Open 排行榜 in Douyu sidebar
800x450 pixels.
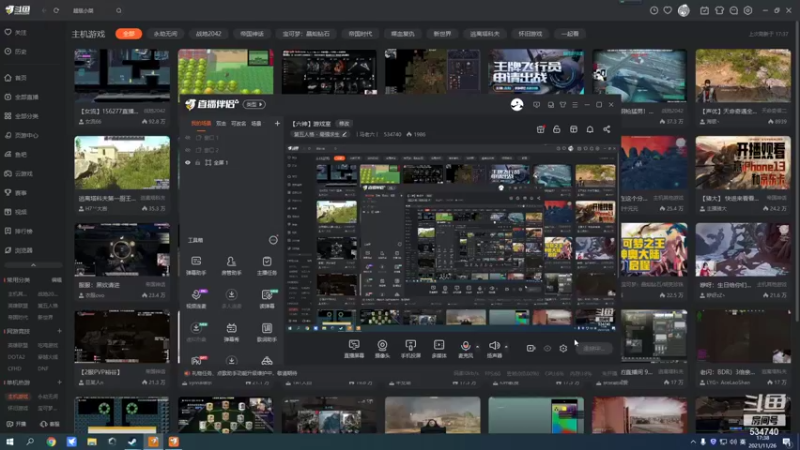[x=18, y=231]
